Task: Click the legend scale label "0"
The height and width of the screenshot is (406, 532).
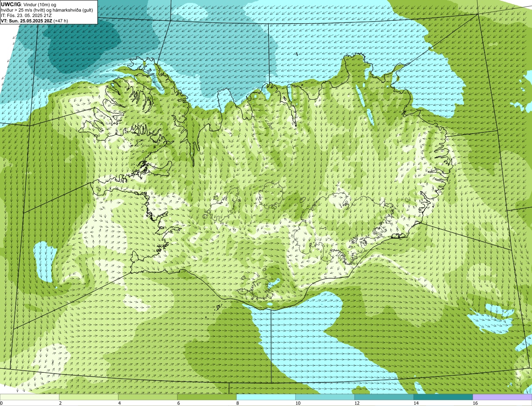Action: [x=1, y=403]
